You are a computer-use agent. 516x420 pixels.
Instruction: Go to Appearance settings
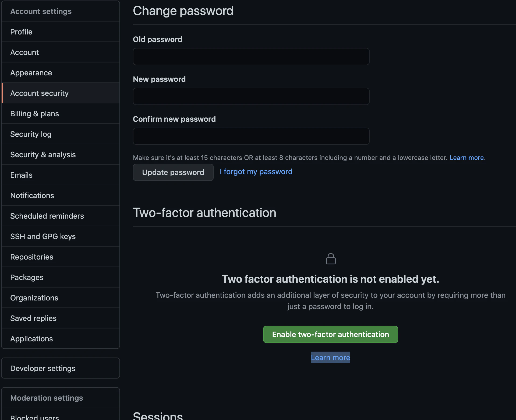click(x=61, y=73)
